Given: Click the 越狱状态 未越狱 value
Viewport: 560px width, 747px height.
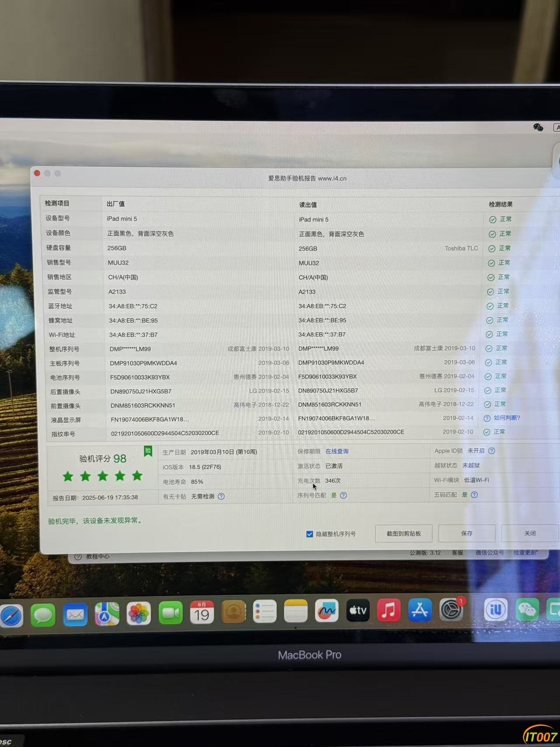Looking at the screenshot, I should [x=471, y=465].
